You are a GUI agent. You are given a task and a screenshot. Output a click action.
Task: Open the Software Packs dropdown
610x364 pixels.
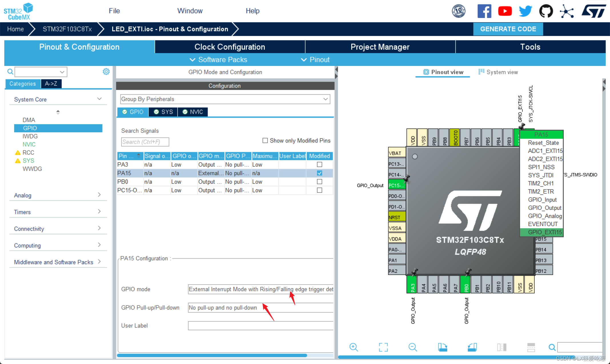pos(218,60)
